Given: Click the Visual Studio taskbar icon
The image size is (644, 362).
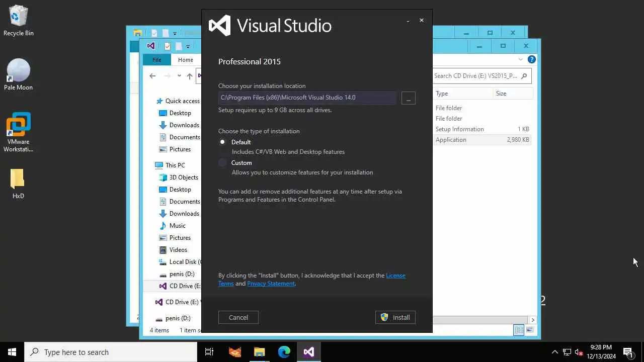Looking at the screenshot, I should 308,352.
